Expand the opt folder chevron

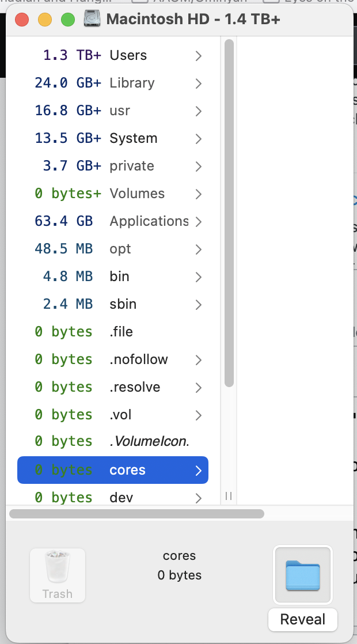(199, 249)
